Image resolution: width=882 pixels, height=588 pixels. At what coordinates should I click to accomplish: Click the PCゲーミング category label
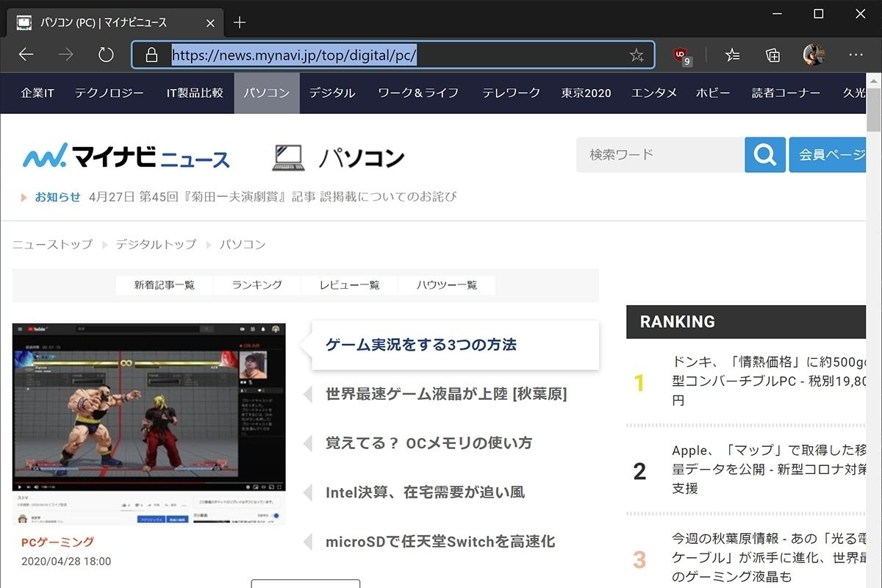tap(58, 542)
